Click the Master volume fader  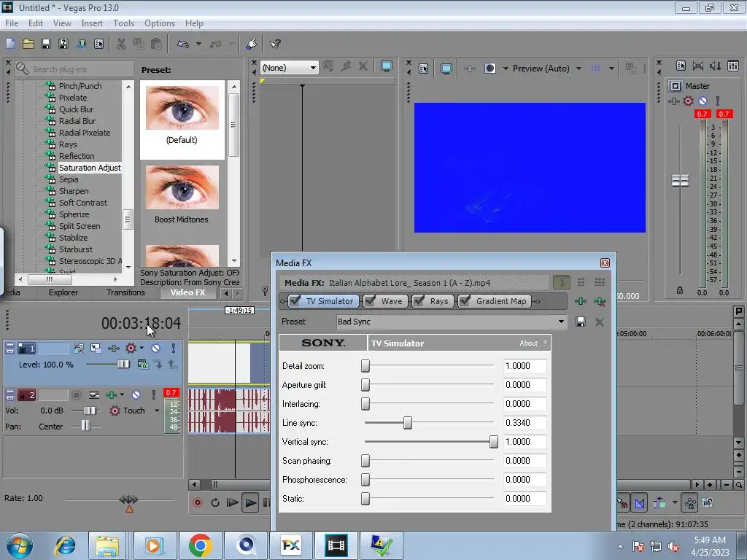tap(680, 181)
